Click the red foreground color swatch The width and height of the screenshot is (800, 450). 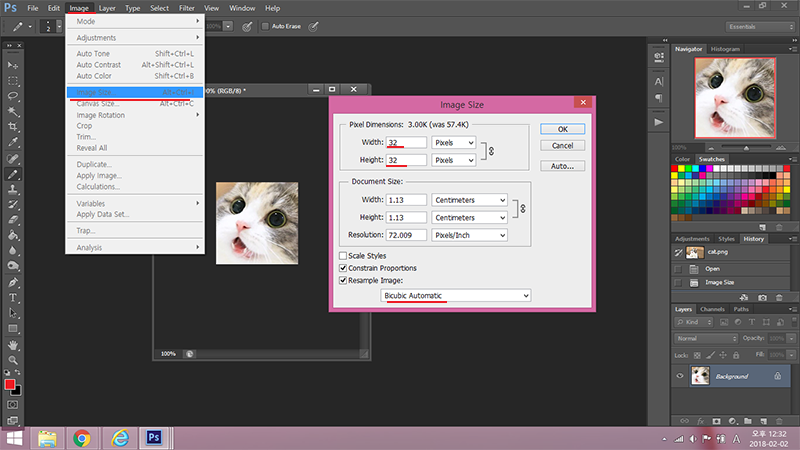[x=10, y=385]
